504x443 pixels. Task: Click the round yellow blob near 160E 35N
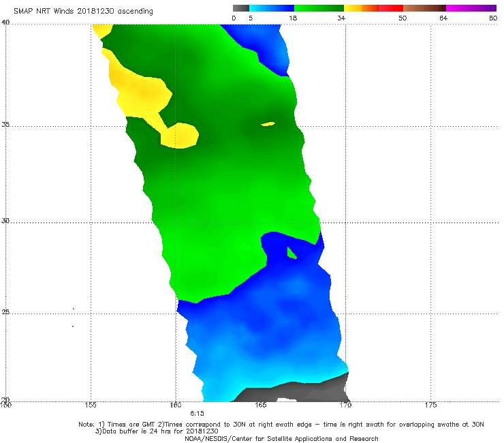pyautogui.click(x=180, y=136)
